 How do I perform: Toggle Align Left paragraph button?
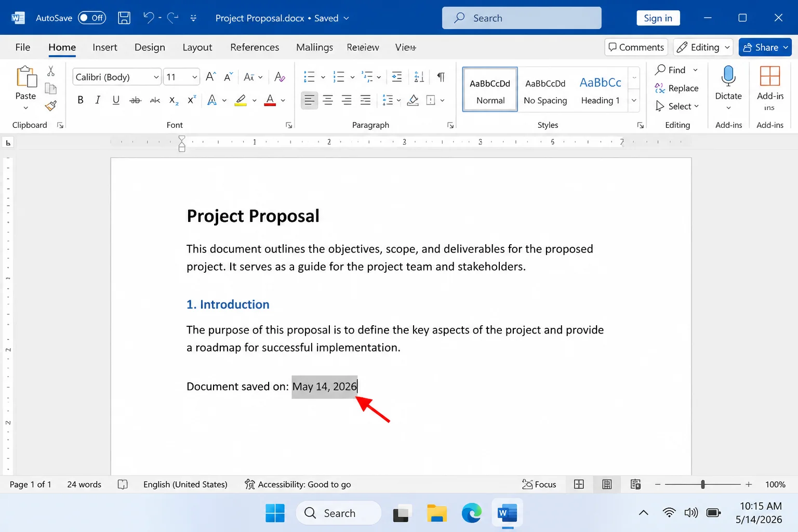(309, 100)
